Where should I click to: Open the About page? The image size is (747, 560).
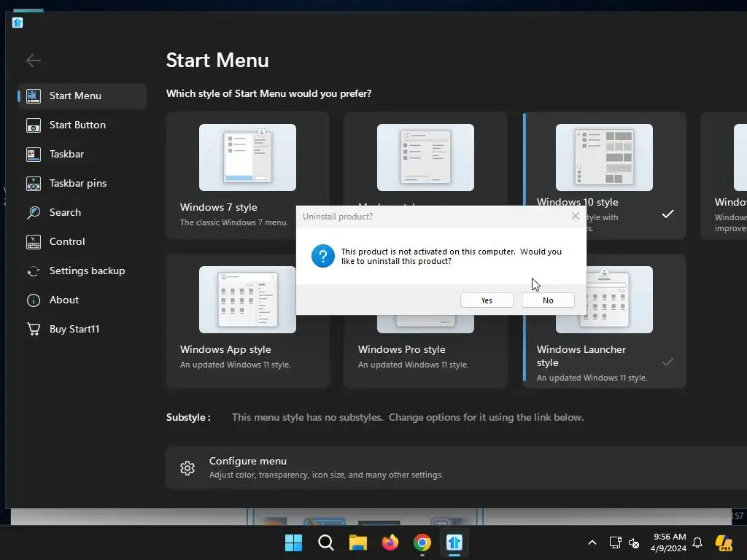point(82,300)
